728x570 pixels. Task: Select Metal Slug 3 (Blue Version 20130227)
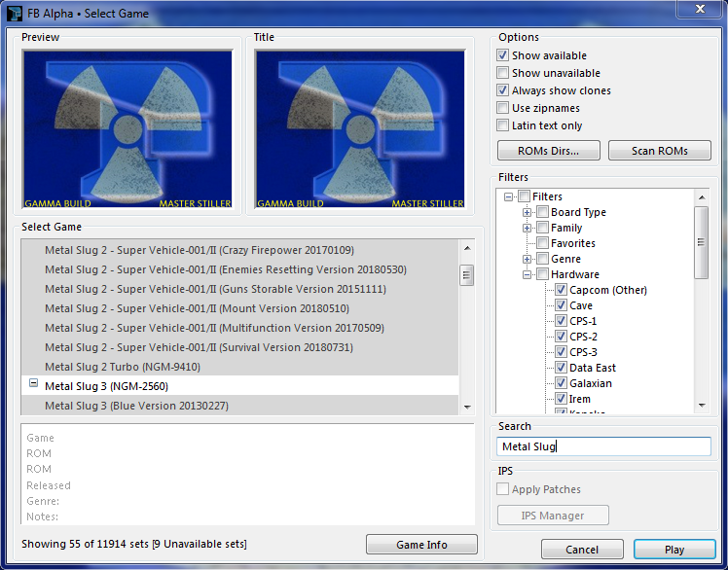239,406
